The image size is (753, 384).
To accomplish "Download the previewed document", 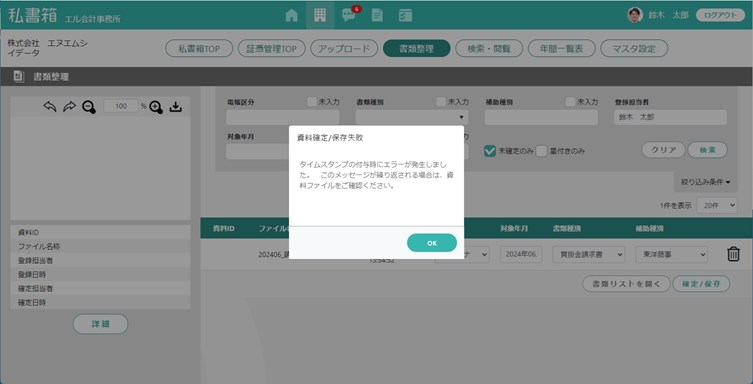I will coord(176,107).
